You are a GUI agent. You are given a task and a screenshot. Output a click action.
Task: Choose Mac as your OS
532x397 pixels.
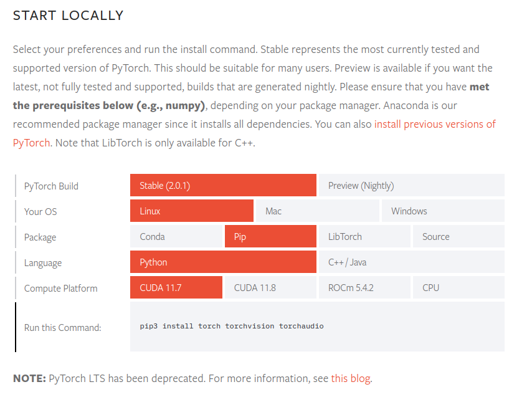(x=317, y=211)
